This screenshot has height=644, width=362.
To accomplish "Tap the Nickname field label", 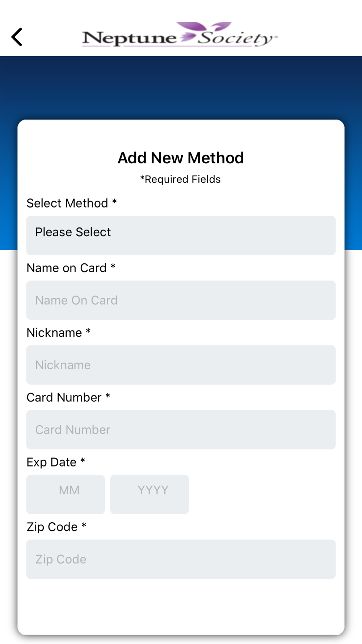I will [59, 333].
